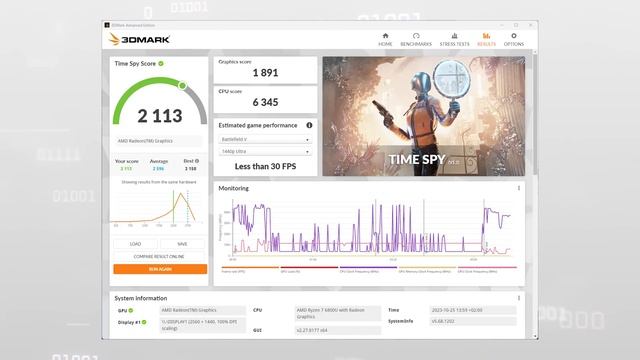Click the green knob on the score gauge

(182, 86)
